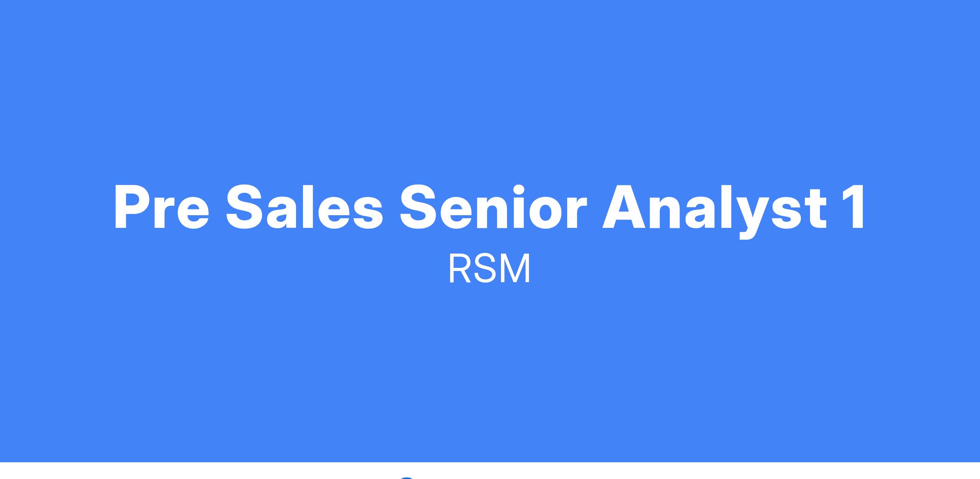Click the partially visible blue icon below banner

pyautogui.click(x=406, y=477)
